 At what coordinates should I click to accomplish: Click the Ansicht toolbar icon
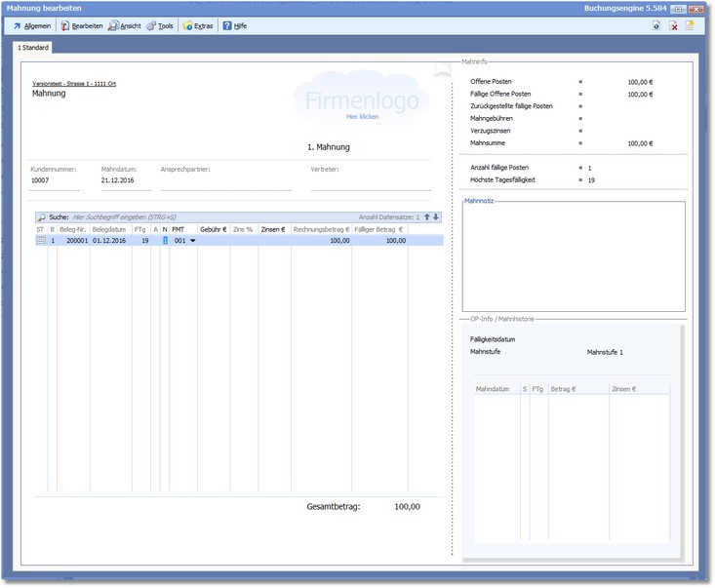pyautogui.click(x=114, y=25)
